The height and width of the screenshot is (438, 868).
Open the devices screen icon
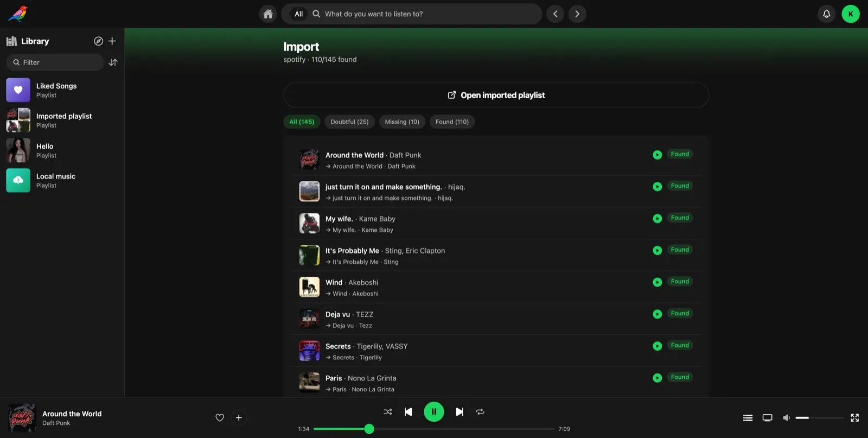coord(767,417)
